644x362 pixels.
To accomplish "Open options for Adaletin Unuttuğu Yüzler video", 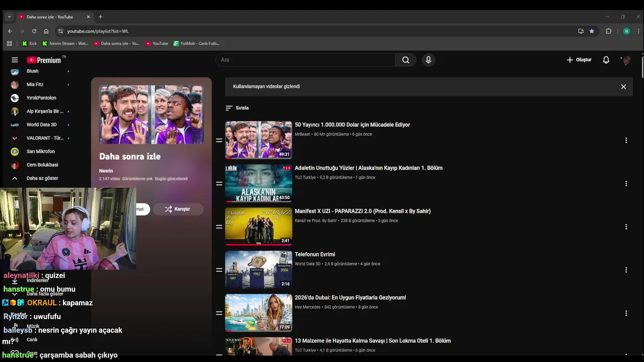I will pos(626,184).
